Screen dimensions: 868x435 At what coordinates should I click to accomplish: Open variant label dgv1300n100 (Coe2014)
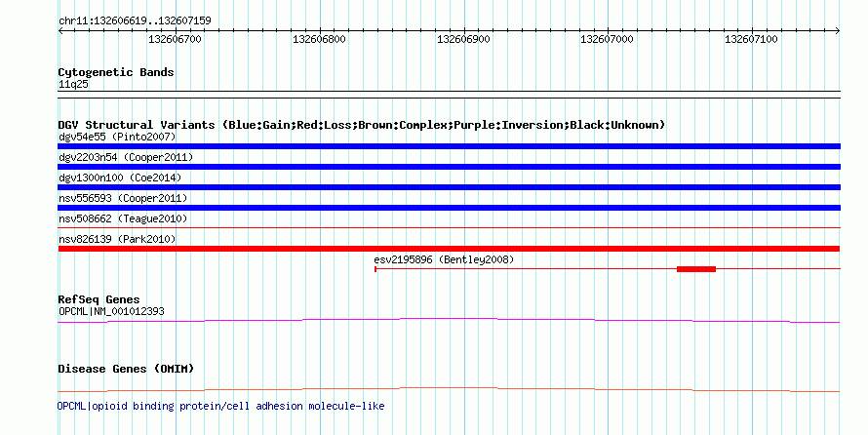(120, 178)
